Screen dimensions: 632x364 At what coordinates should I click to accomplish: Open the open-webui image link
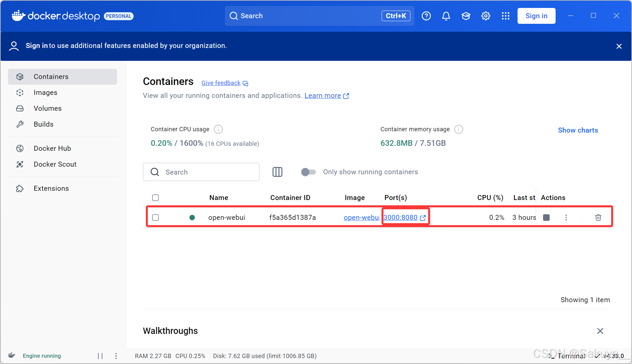(x=361, y=218)
